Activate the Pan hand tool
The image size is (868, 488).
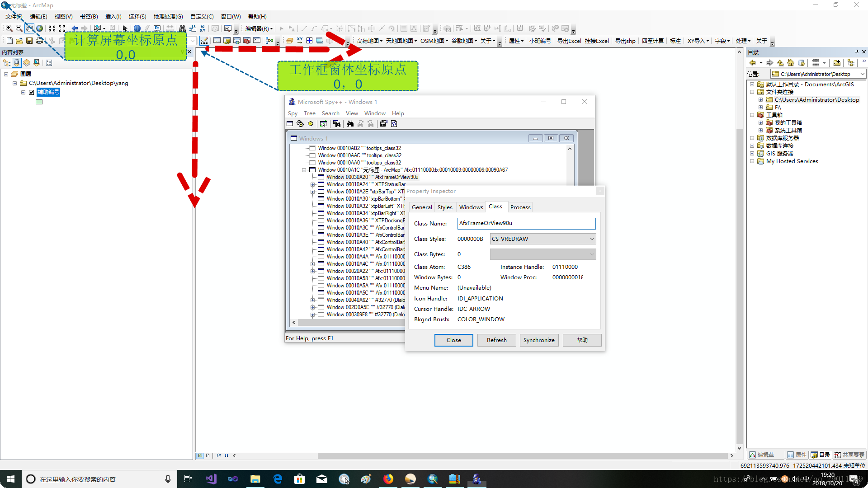point(29,28)
